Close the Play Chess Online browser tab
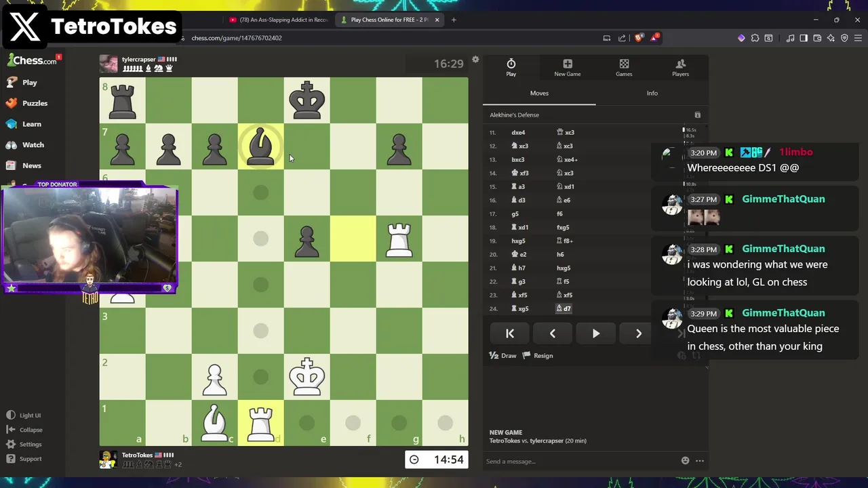This screenshot has height=488, width=868. [437, 20]
